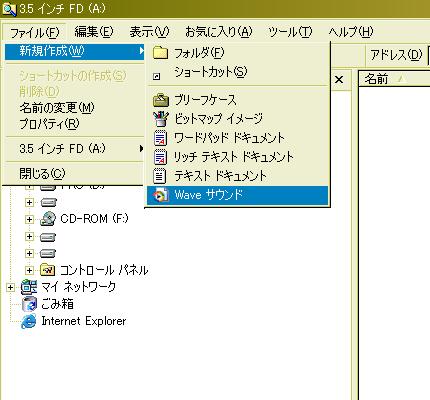
Task: Open the Internet Explorer tree icon
Action: (x=29, y=321)
